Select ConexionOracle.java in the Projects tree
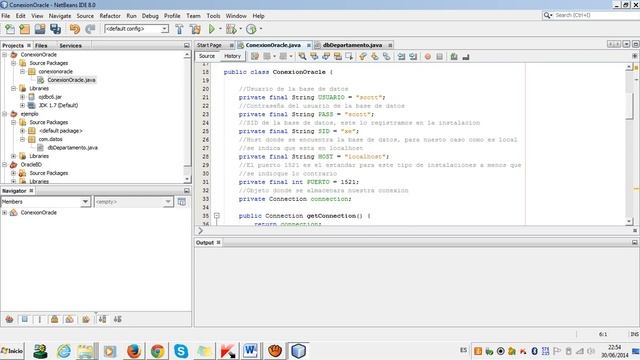640x360 pixels. (71, 80)
